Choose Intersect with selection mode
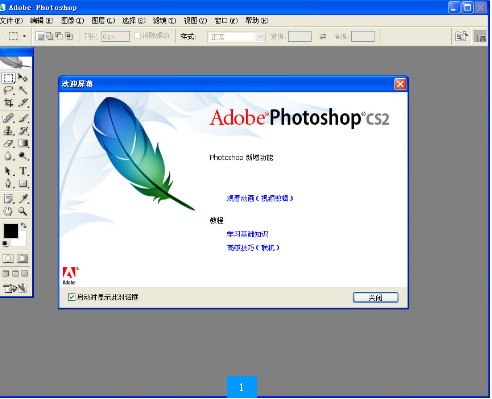The image size is (492, 399). click(69, 36)
